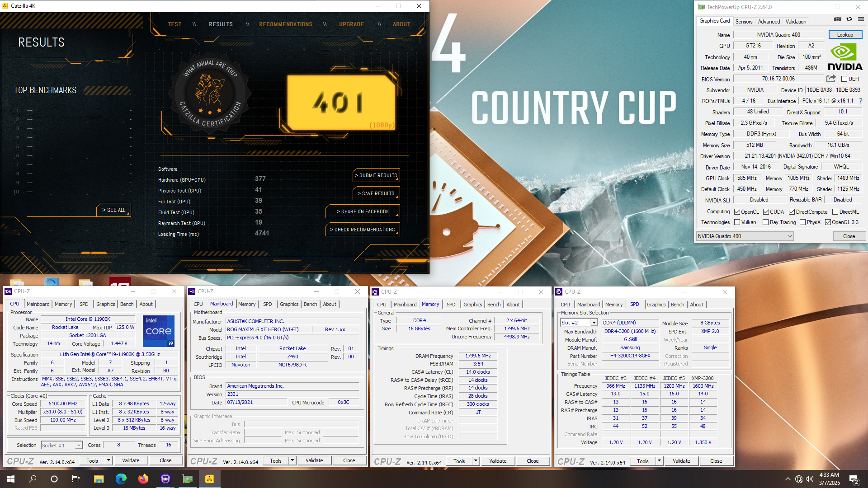Open the notification center icon
The height and width of the screenshot is (488, 868).
click(x=854, y=479)
